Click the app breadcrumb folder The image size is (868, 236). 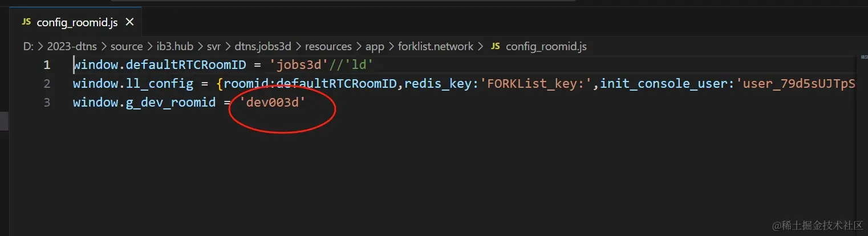tap(374, 46)
